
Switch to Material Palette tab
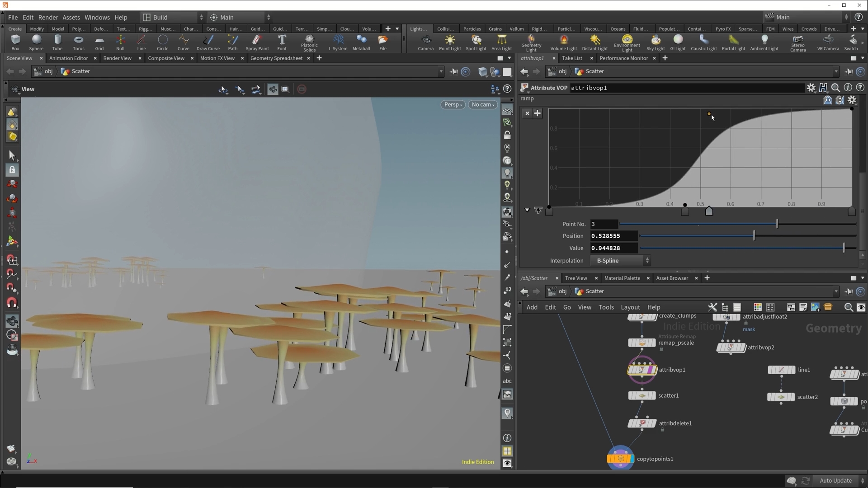pyautogui.click(x=622, y=278)
